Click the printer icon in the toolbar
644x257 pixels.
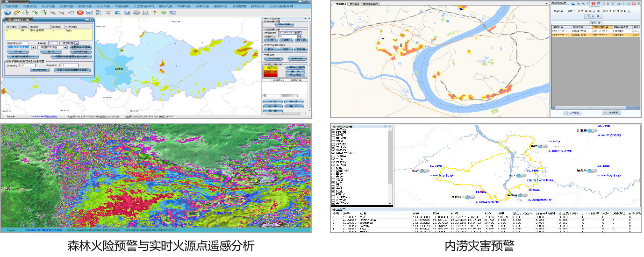136,13
